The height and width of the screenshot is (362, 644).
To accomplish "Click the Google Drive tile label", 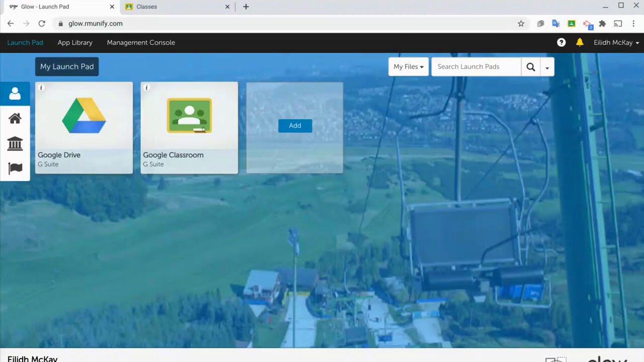I will pyautogui.click(x=59, y=155).
